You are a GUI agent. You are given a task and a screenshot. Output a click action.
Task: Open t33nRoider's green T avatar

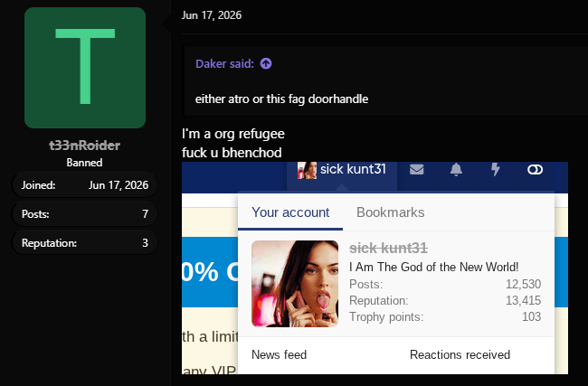pos(85,68)
